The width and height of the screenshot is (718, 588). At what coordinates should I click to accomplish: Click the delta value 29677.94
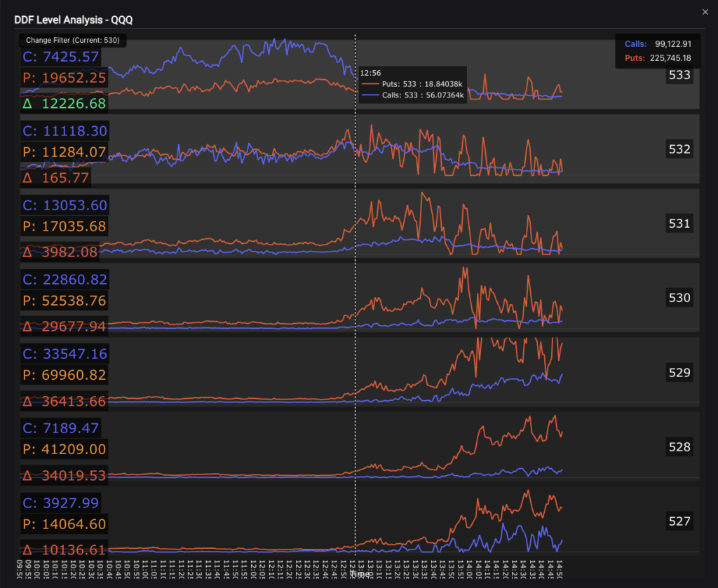64,327
